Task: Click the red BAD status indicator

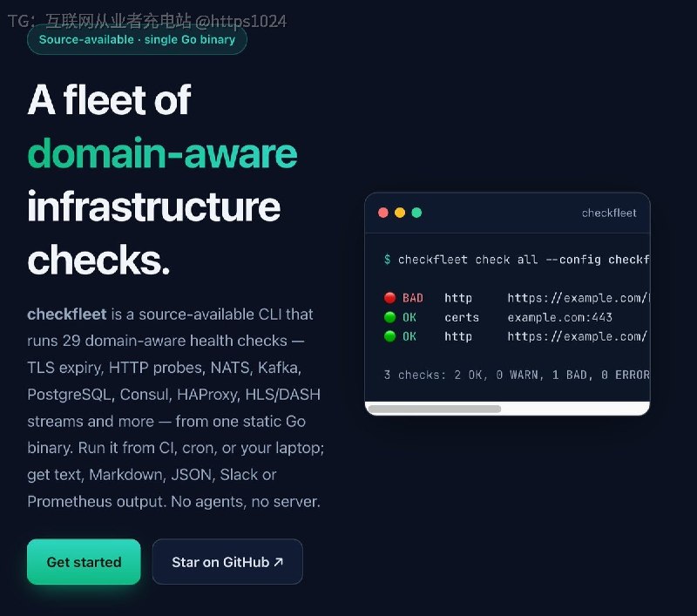Action: click(389, 298)
